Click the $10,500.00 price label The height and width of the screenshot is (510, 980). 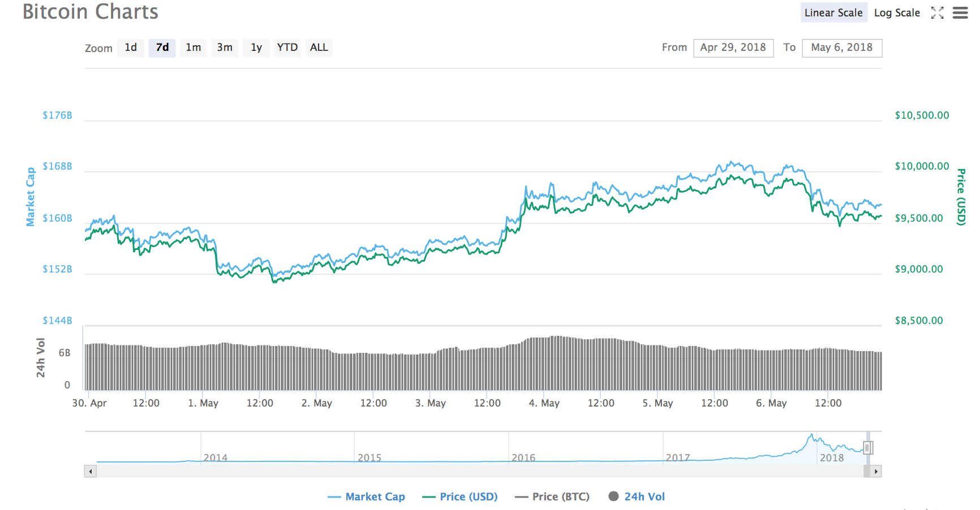point(922,115)
